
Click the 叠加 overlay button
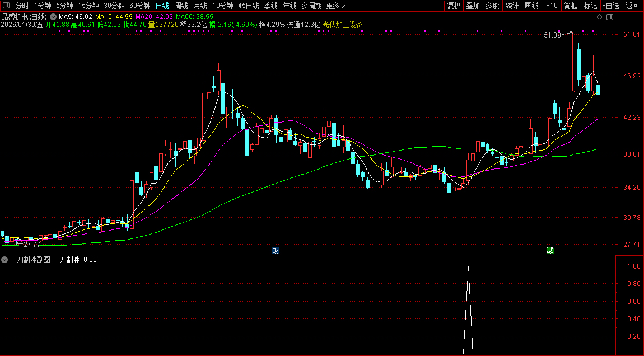(x=473, y=6)
